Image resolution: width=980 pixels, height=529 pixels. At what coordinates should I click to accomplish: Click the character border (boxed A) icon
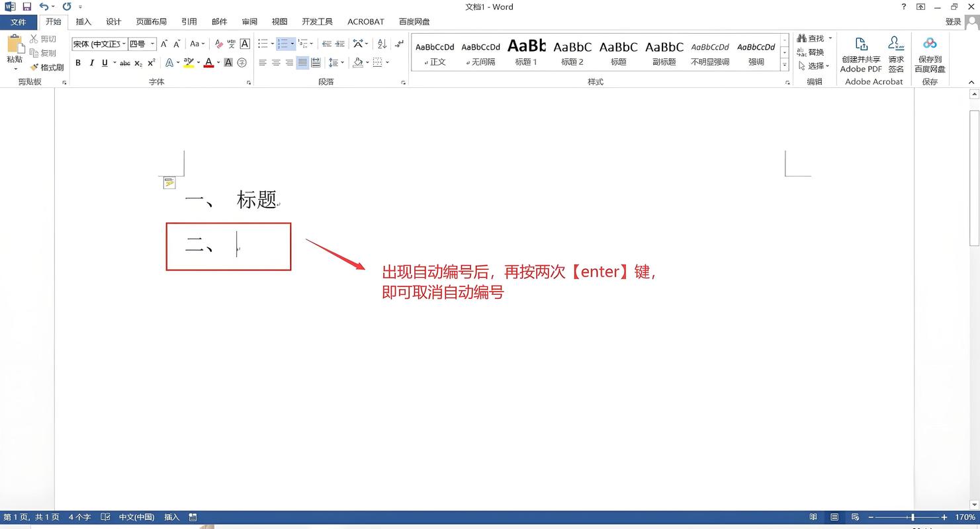tap(245, 44)
